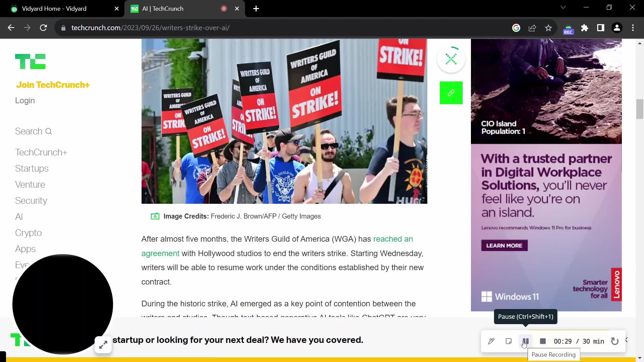Select the AI section

pyautogui.click(x=19, y=217)
